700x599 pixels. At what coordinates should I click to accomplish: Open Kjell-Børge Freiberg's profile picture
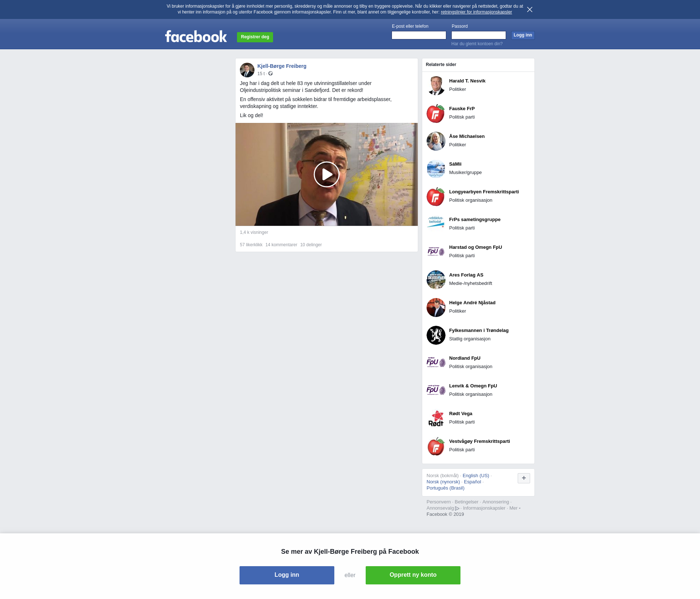(247, 70)
